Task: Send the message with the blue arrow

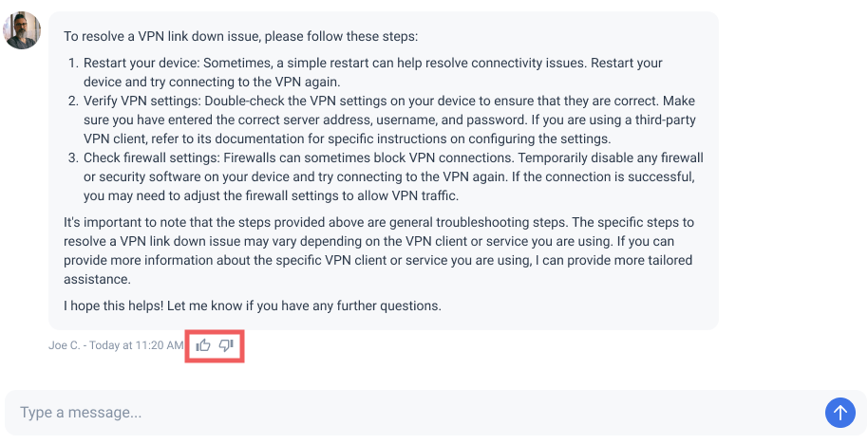Action: point(840,413)
